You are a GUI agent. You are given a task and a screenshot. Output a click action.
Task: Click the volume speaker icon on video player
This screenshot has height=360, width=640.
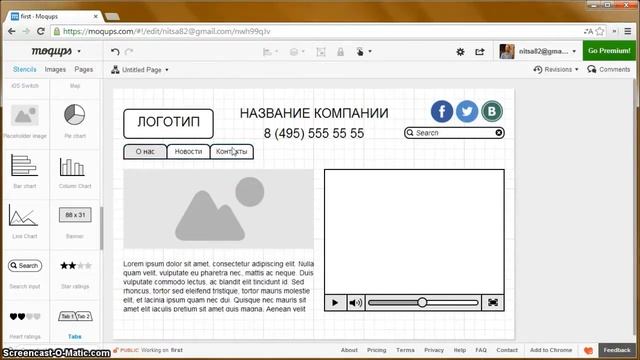[356, 302]
